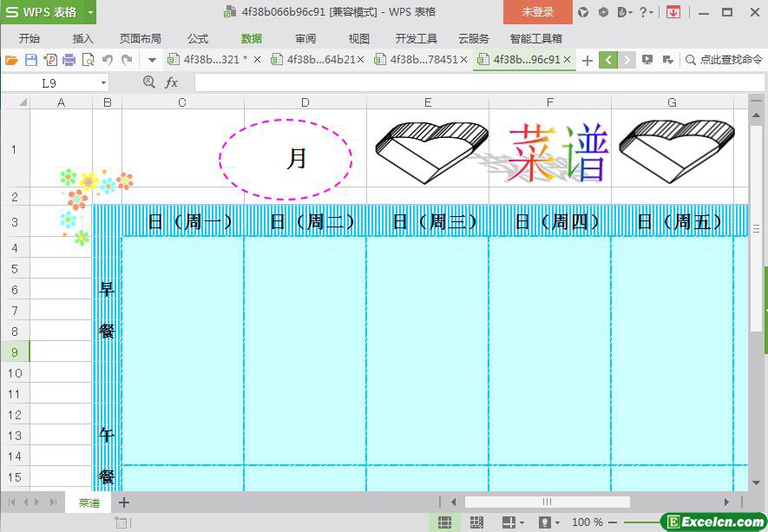Open a new document tab with plus

pyautogui.click(x=587, y=60)
